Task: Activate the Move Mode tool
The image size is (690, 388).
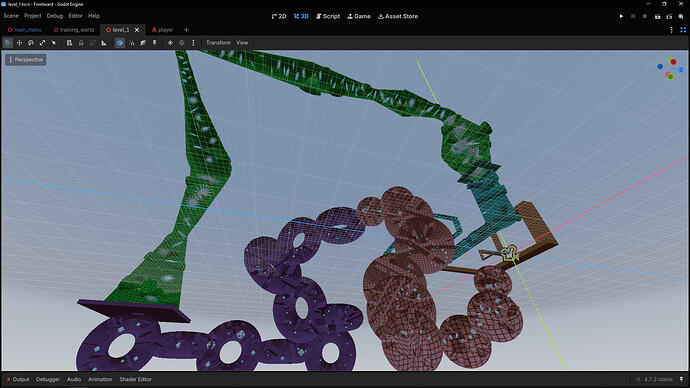Action: pyautogui.click(x=19, y=43)
